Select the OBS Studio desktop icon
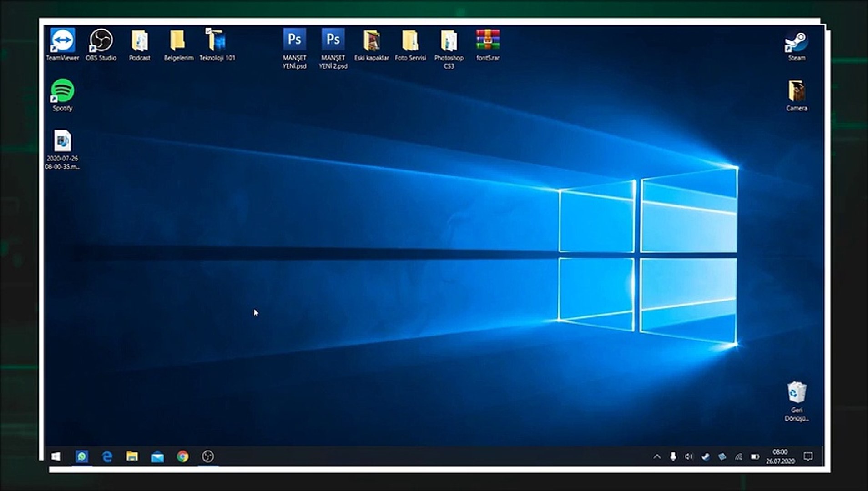868x491 pixels. click(101, 45)
